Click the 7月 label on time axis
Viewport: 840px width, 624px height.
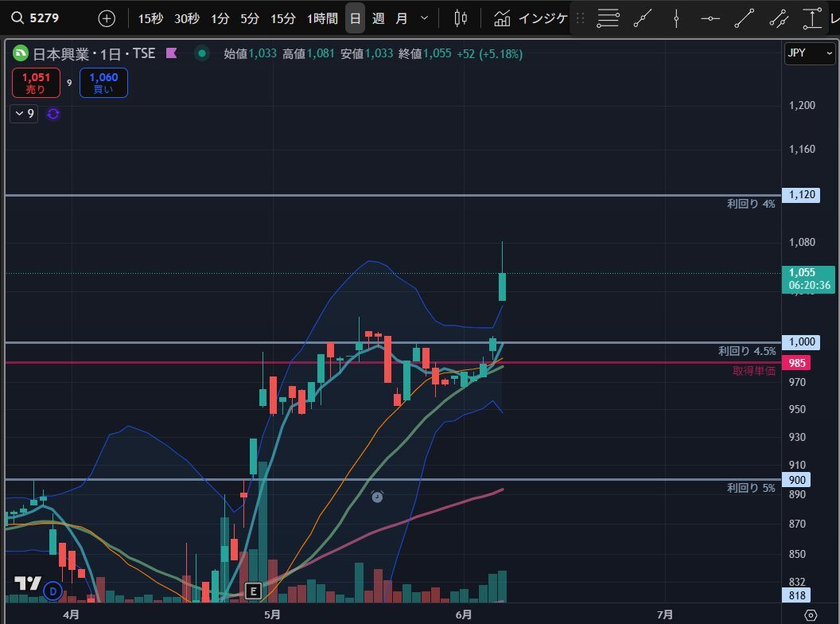(x=665, y=614)
